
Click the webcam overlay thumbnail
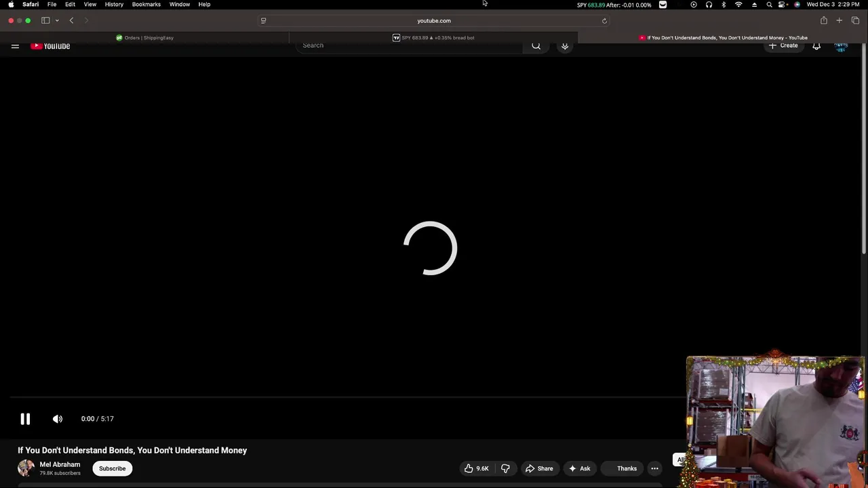776,422
